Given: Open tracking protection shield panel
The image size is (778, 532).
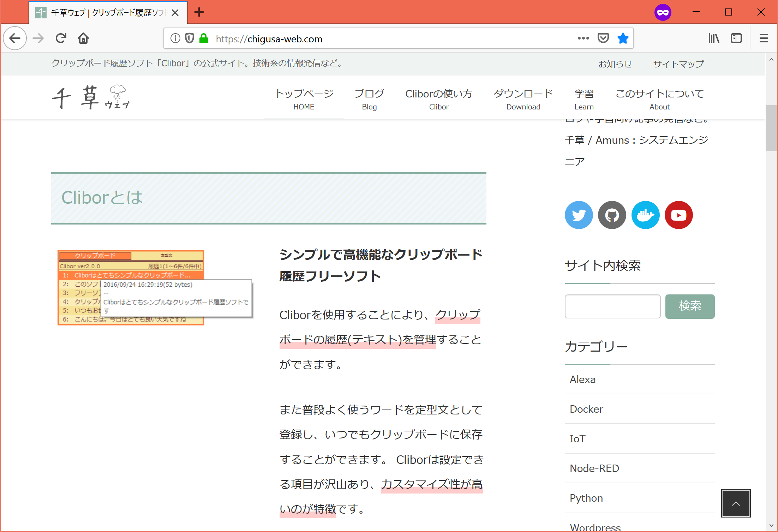Looking at the screenshot, I should click(x=190, y=38).
